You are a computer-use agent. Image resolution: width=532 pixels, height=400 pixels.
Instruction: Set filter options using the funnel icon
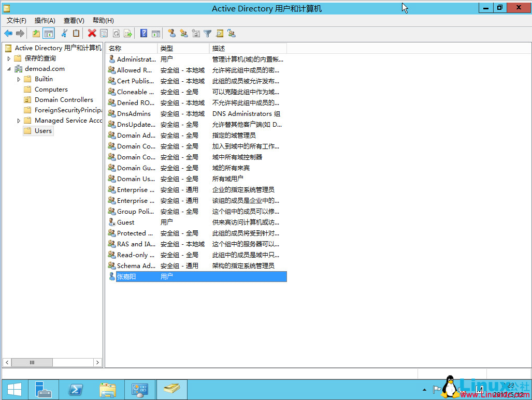[x=208, y=33]
